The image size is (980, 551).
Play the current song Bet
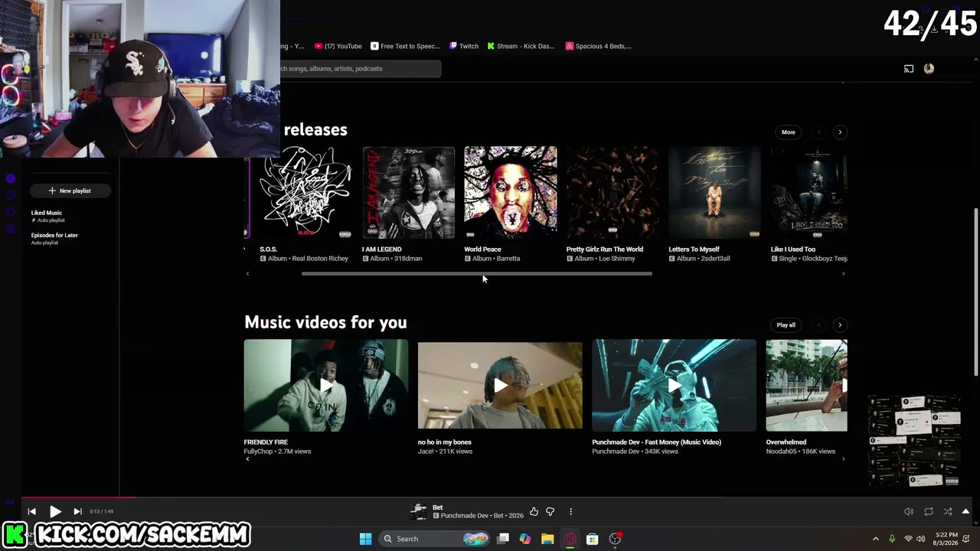pos(55,511)
